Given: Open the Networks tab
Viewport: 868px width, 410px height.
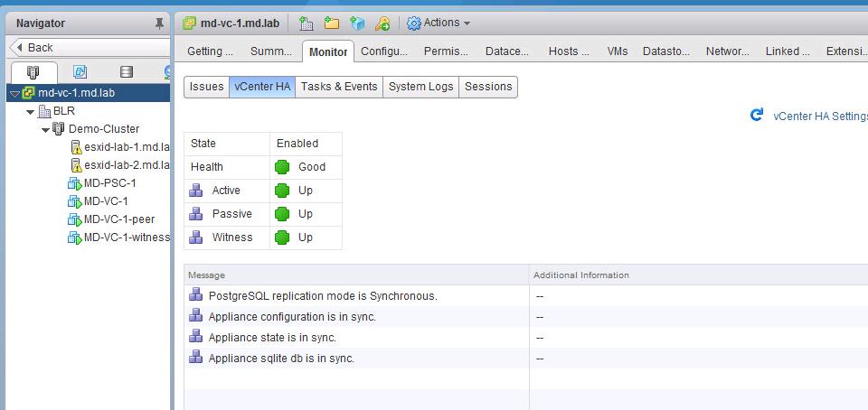Looking at the screenshot, I should tap(727, 51).
